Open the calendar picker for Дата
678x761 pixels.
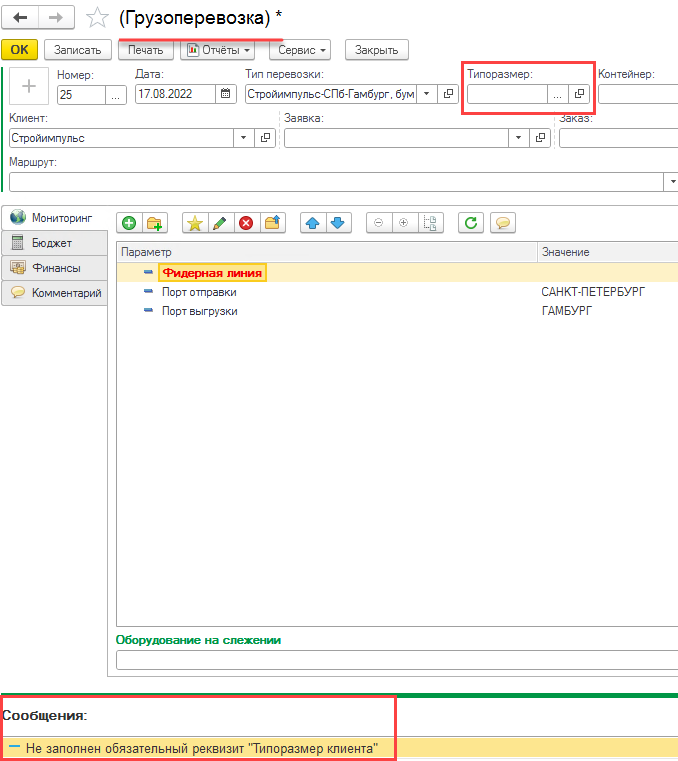pyautogui.click(x=226, y=94)
